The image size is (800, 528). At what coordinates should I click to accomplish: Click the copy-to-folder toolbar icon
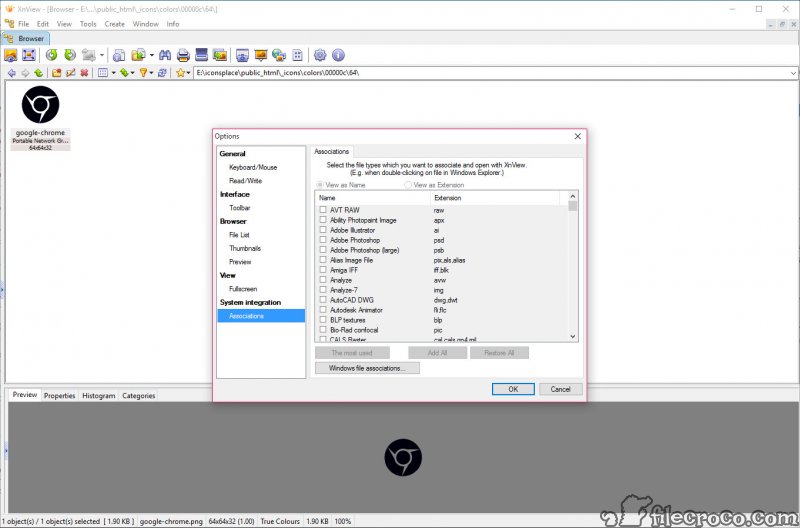click(138, 55)
